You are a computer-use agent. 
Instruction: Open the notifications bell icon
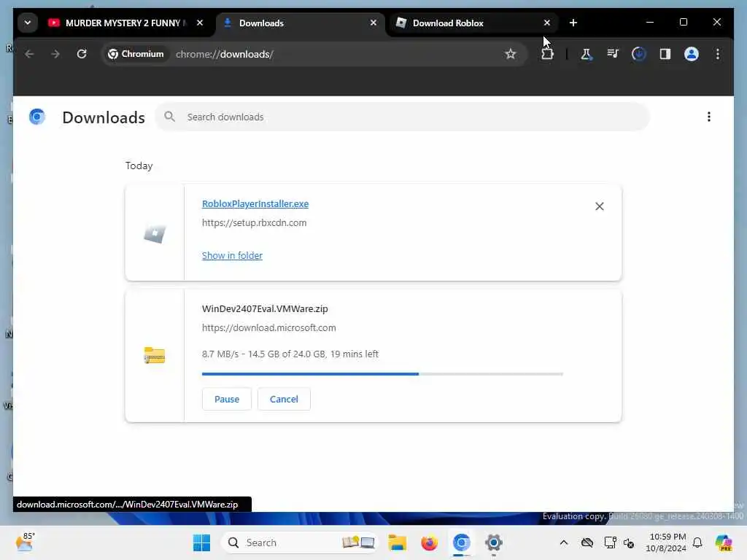pyautogui.click(x=697, y=542)
